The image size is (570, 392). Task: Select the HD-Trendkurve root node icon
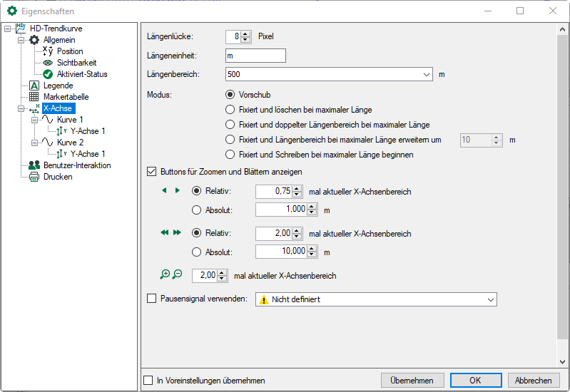[20, 29]
